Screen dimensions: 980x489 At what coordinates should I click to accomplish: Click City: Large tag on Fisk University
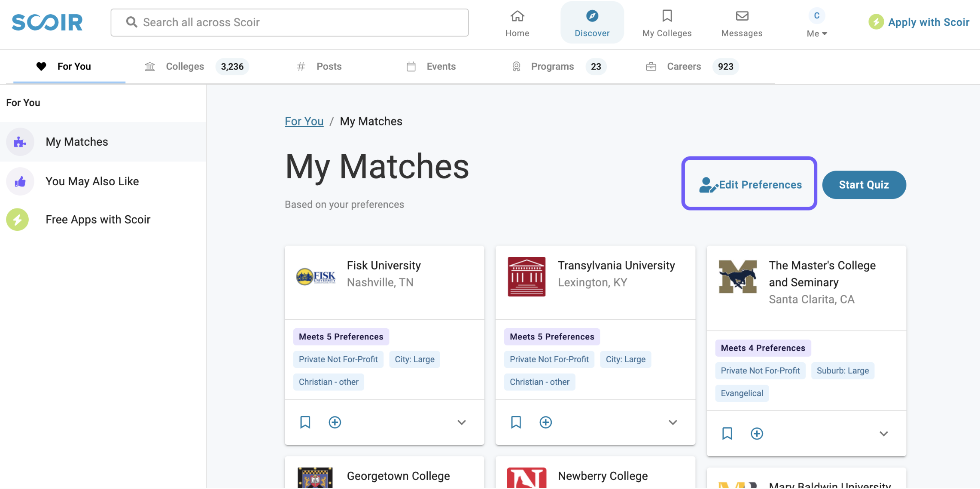click(x=414, y=359)
